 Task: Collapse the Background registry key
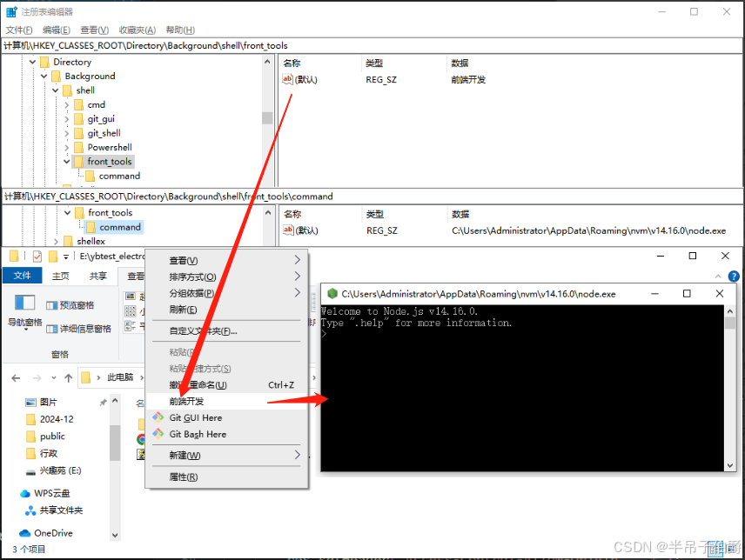(x=44, y=76)
